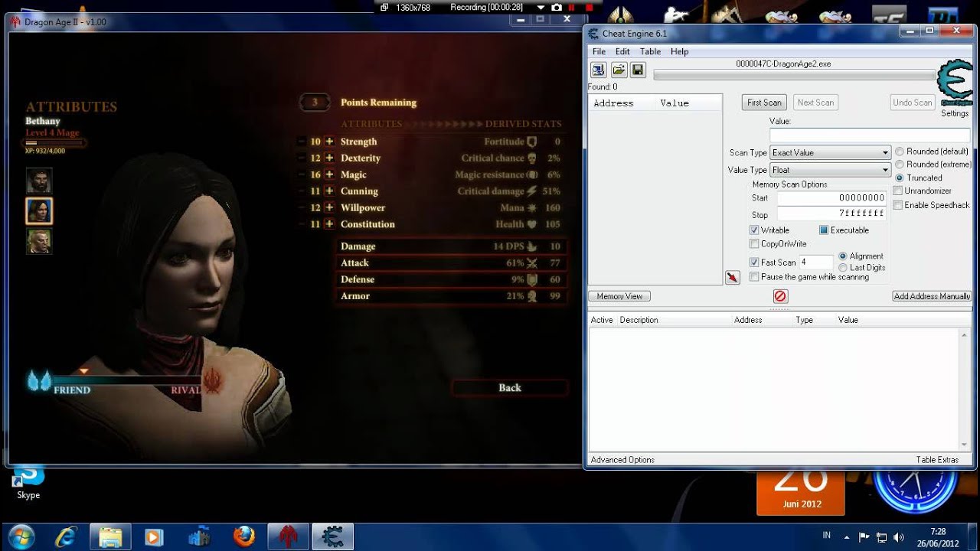The image size is (980, 551).
Task: Decrease Magic with its minus icon
Action: (302, 174)
